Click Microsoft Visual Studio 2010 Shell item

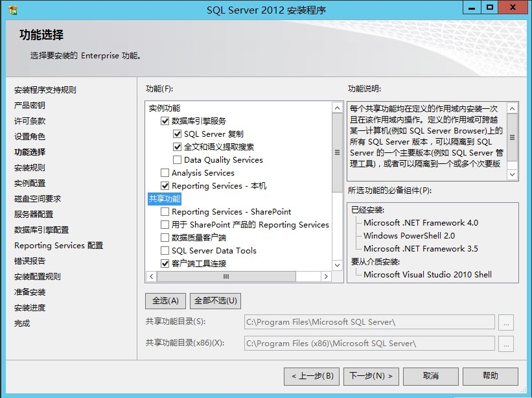(428, 274)
